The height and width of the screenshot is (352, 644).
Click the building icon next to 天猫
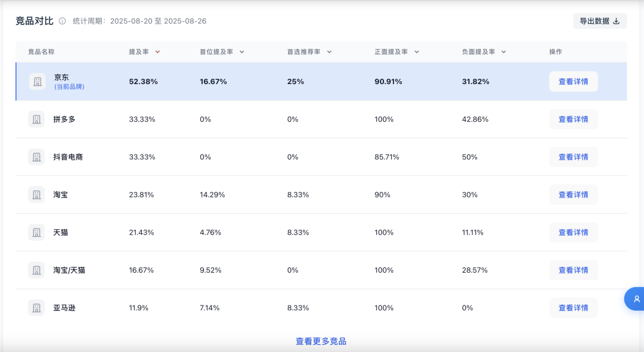point(36,233)
